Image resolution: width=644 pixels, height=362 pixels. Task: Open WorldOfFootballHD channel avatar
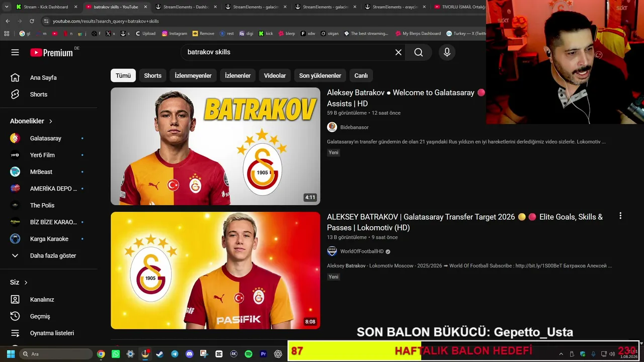pos(332,251)
